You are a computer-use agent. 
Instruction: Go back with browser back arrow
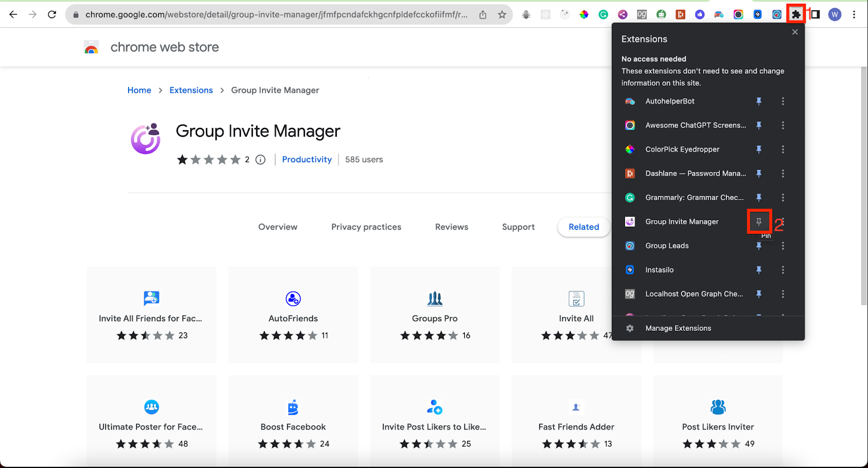(14, 15)
